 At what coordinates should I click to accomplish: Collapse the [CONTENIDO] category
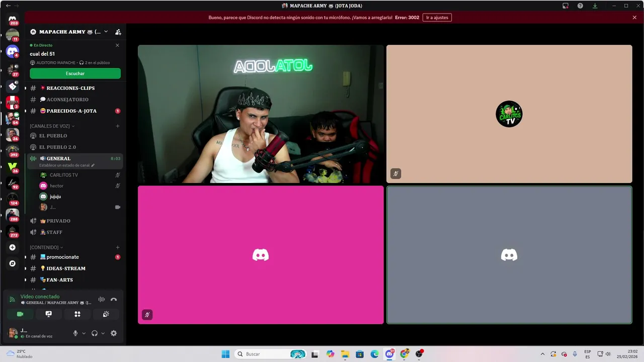[x=46, y=247]
